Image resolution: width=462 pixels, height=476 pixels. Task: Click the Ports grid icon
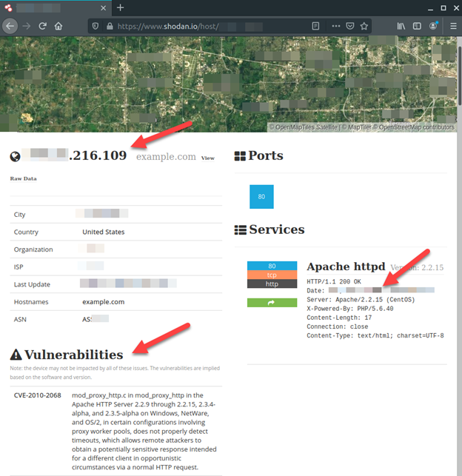click(240, 156)
